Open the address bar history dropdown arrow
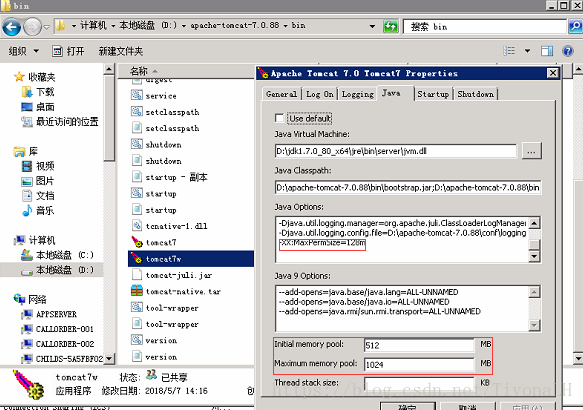This screenshot has height=410, width=583. point(372,26)
